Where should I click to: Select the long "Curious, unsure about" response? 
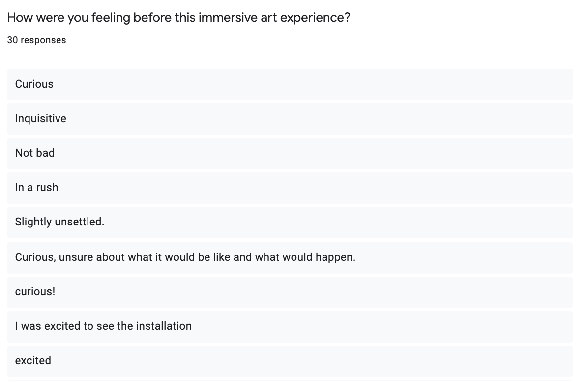point(185,257)
